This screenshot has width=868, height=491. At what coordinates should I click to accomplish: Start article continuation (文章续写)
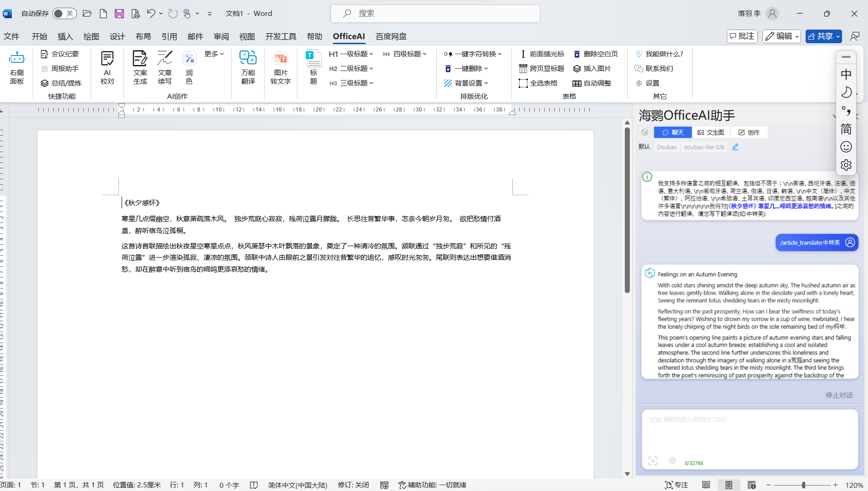click(x=164, y=68)
